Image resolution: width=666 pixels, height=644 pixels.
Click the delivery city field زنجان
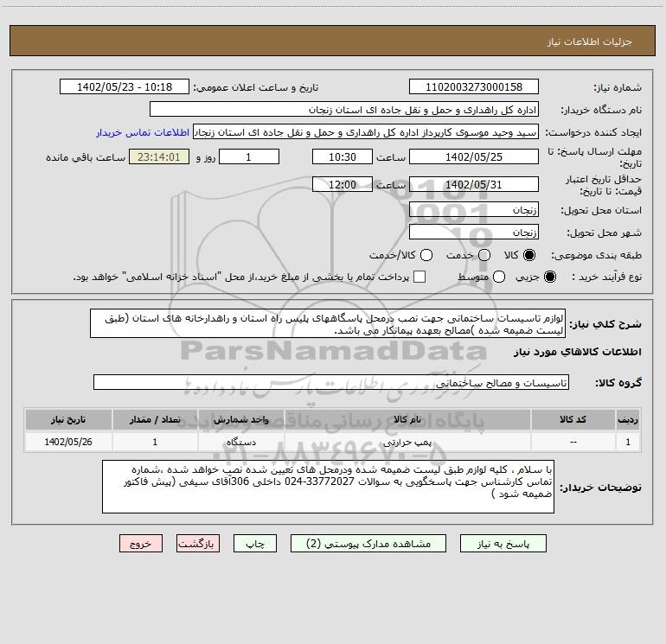474,232
